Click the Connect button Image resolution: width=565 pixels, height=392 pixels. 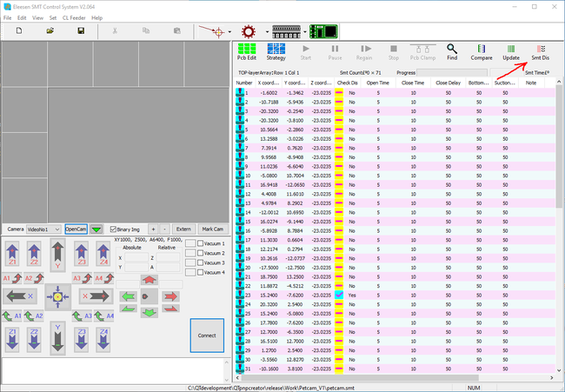(207, 336)
